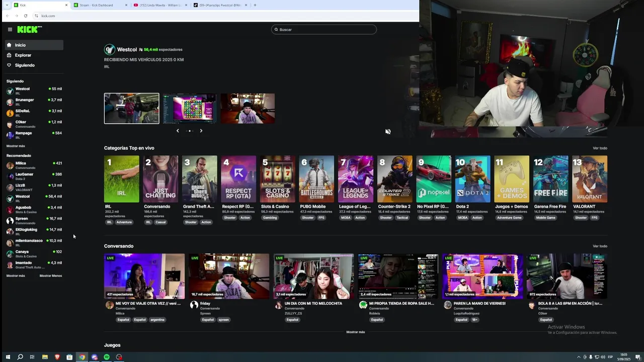Go back in browser history
The width and height of the screenshot is (644, 362).
click(8, 16)
